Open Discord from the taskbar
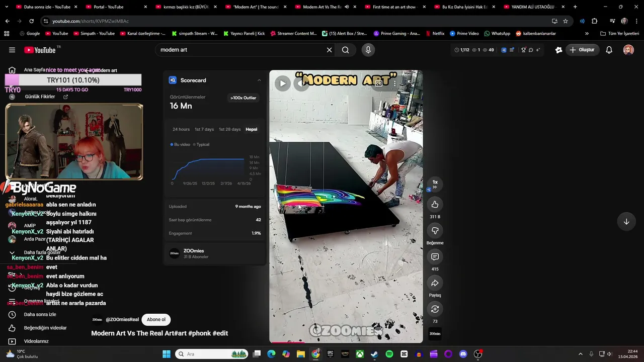 coord(463,354)
